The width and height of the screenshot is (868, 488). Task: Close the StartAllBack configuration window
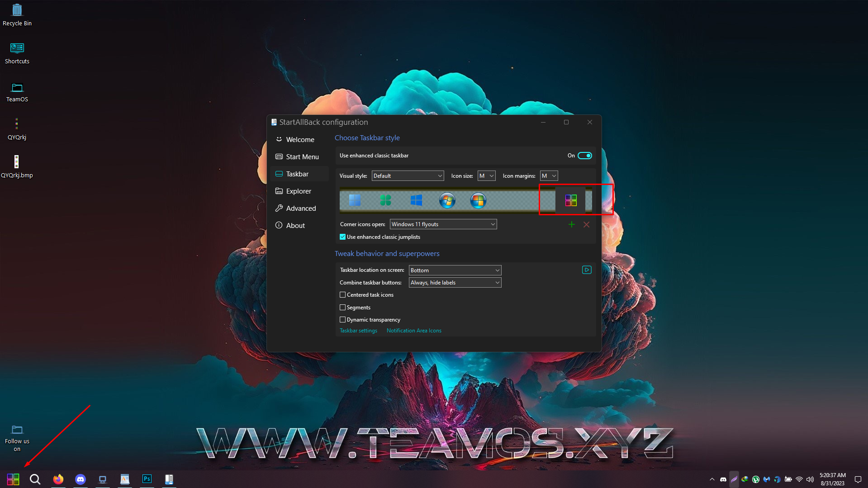pyautogui.click(x=590, y=122)
